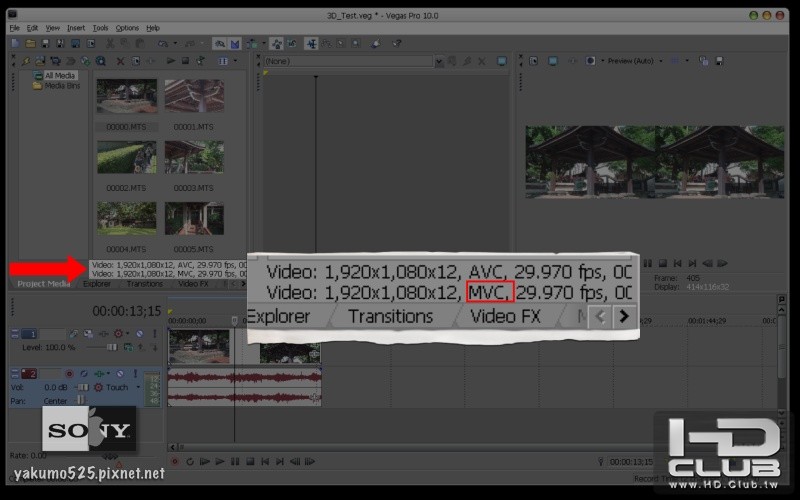The height and width of the screenshot is (500, 800).
Task: Switch to the Explorer tab
Action: [x=97, y=284]
